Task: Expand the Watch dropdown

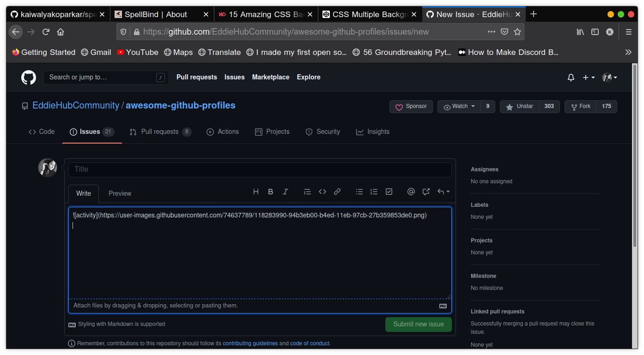Action: pyautogui.click(x=459, y=106)
